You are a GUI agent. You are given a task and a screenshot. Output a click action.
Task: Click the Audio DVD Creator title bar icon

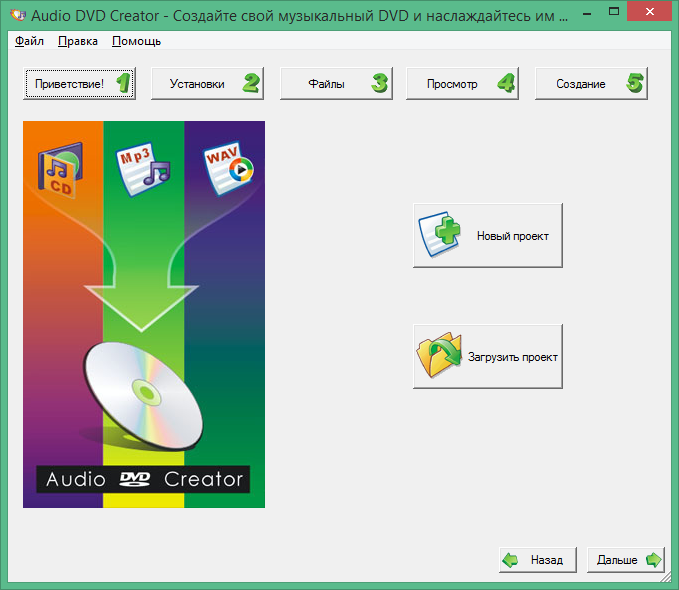pyautogui.click(x=18, y=15)
